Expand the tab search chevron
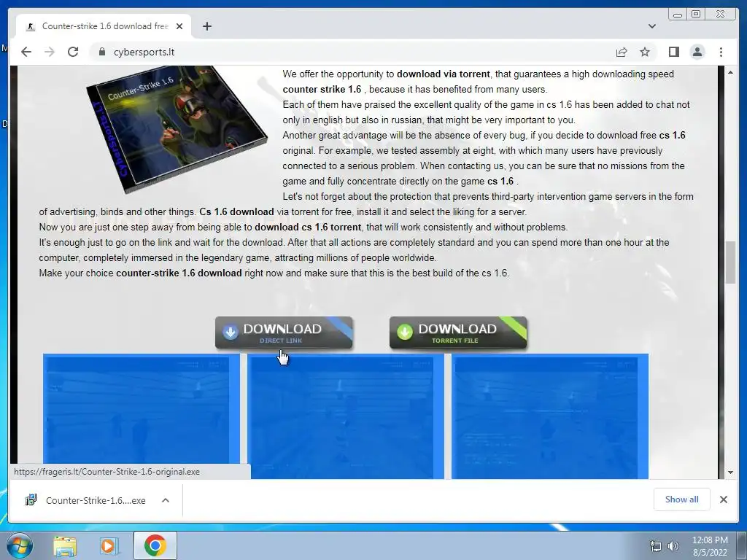Screen dimensions: 747x560 click(x=651, y=26)
